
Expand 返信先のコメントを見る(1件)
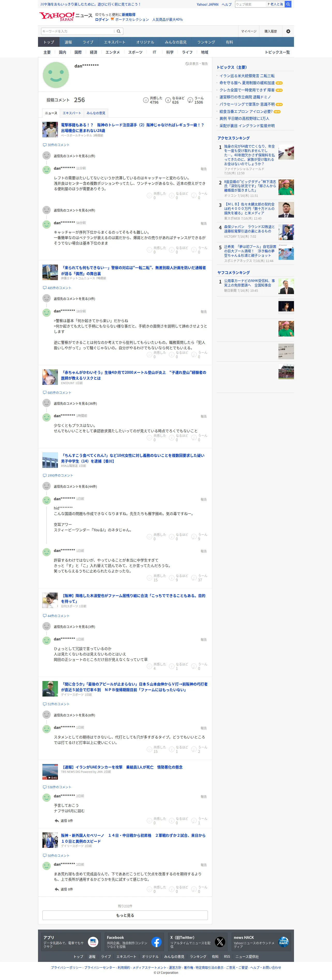74,156
